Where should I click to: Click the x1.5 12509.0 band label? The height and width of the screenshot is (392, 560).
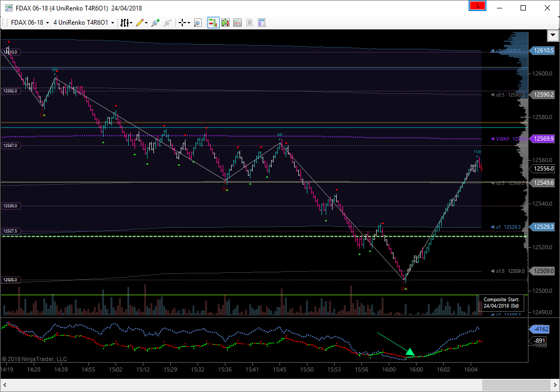point(507,271)
